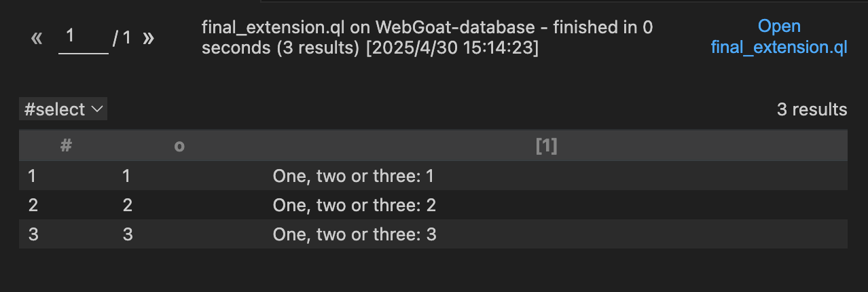Select "One, two or three: 3" cell
The image size is (868, 292).
(x=354, y=235)
